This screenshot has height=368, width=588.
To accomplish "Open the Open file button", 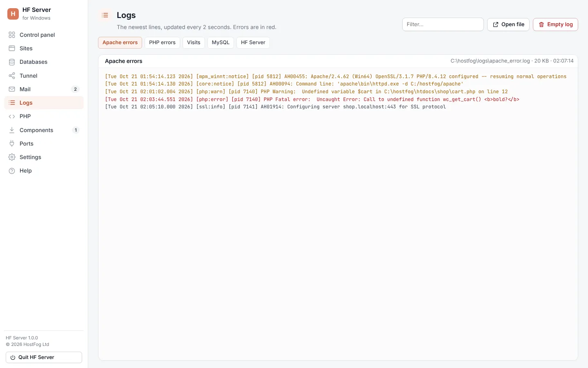I will 508,25.
